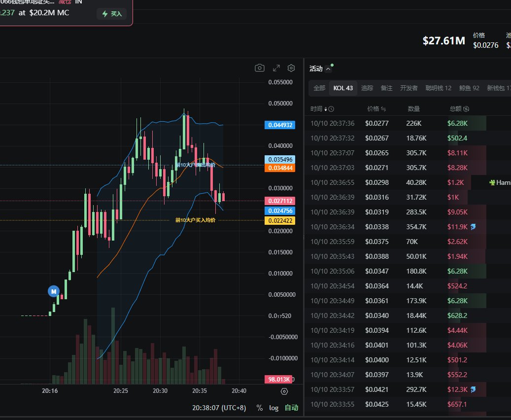
Task: Select the 全部 tab
Action: (x=319, y=88)
